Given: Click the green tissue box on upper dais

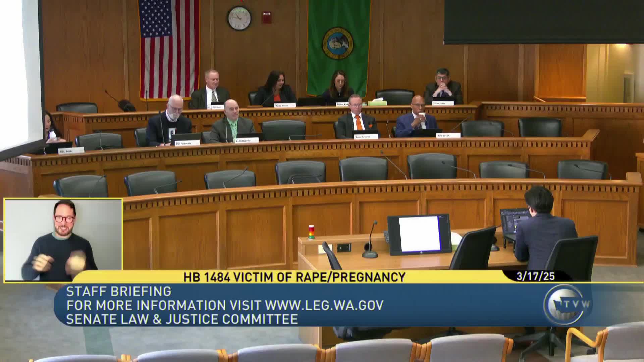Looking at the screenshot, I should click(x=377, y=103).
